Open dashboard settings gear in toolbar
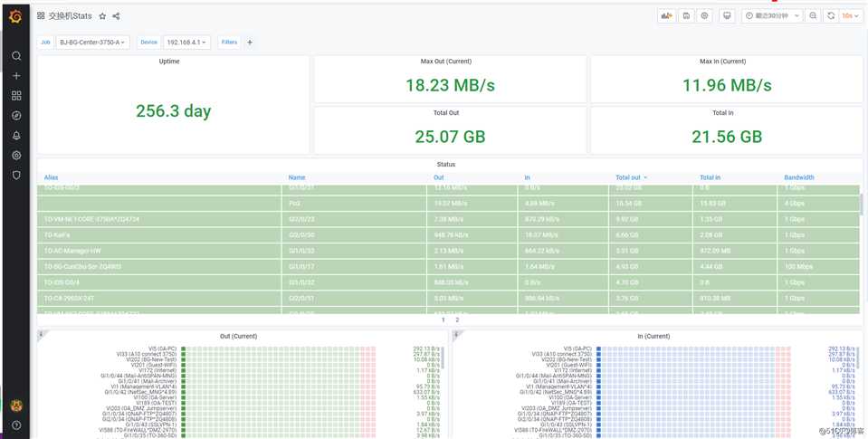Image resolution: width=868 pixels, height=439 pixels. 704,16
